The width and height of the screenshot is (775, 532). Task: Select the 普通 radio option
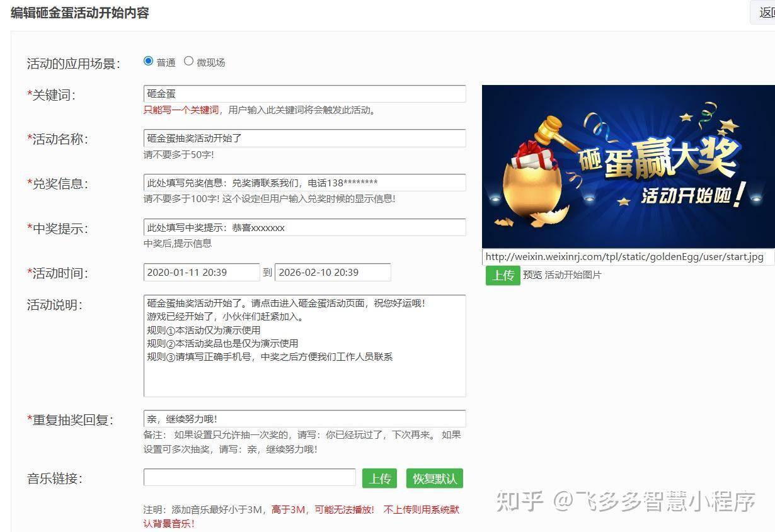point(148,61)
